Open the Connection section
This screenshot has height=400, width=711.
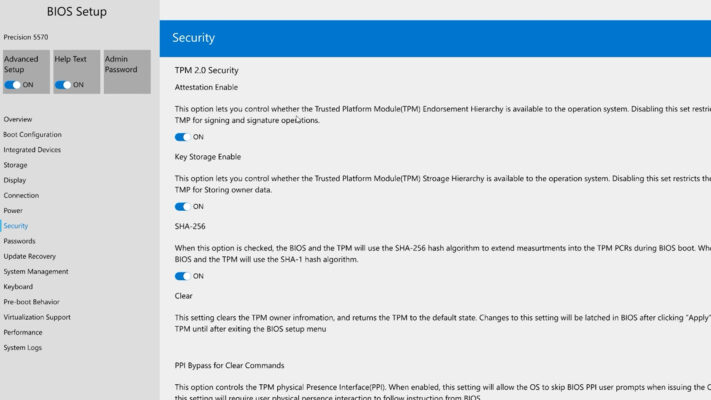tap(21, 195)
